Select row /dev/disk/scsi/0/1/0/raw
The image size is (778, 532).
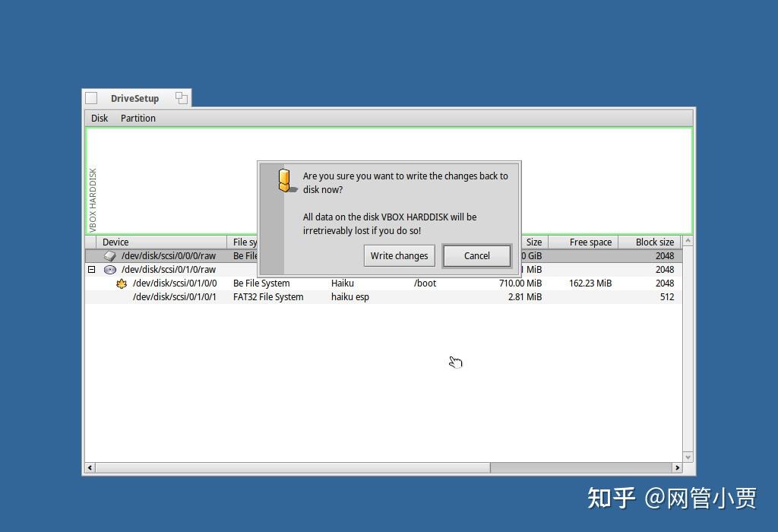tap(384, 270)
